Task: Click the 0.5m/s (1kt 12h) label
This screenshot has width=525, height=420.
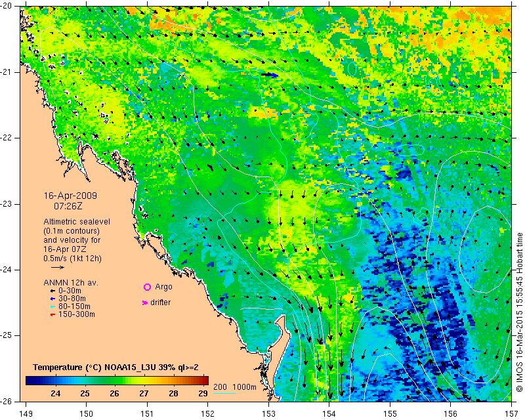Action: [72, 258]
